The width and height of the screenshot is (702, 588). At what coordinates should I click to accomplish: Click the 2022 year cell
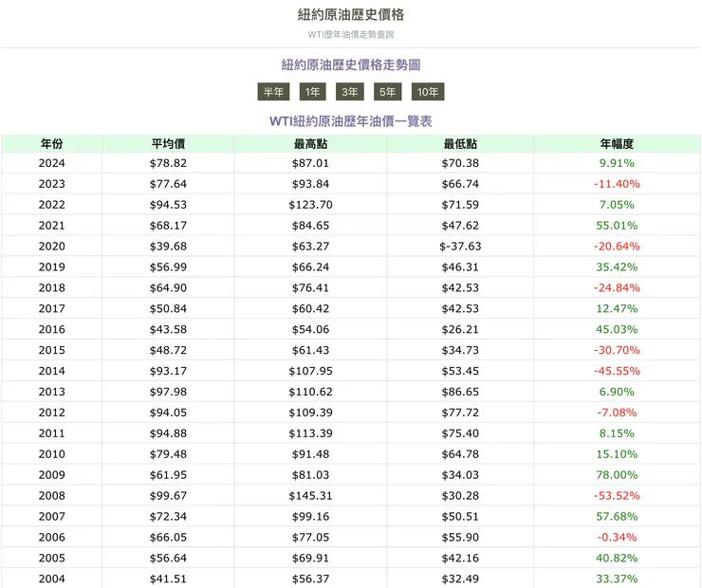tap(51, 205)
